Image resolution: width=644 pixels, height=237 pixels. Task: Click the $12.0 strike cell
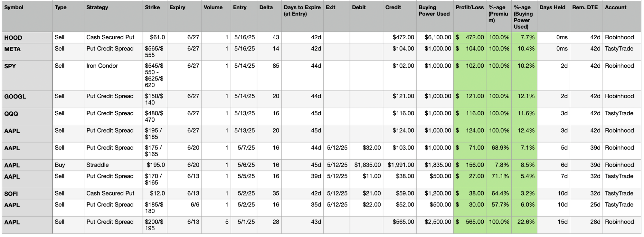pos(155,194)
